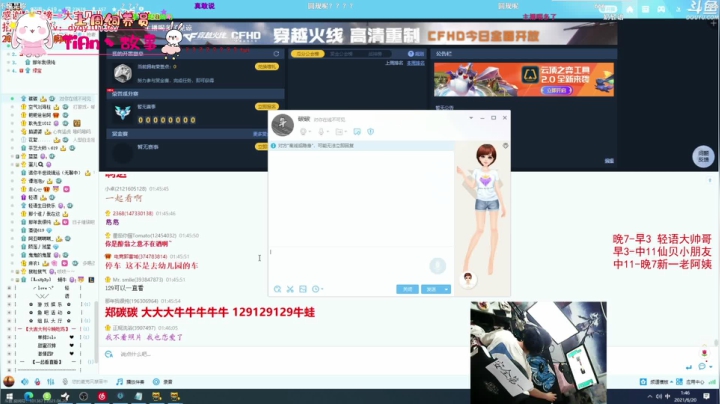This screenshot has height=404, width=720.
Task: Click the Teamfight Tactics tool banner
Action: click(523, 79)
